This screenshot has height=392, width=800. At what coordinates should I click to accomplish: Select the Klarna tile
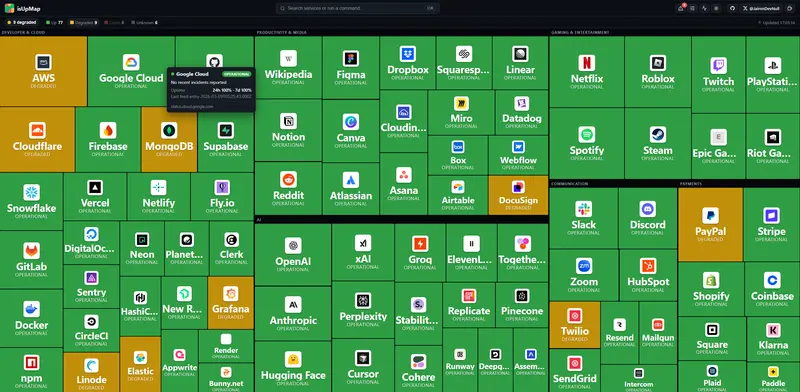click(x=773, y=338)
